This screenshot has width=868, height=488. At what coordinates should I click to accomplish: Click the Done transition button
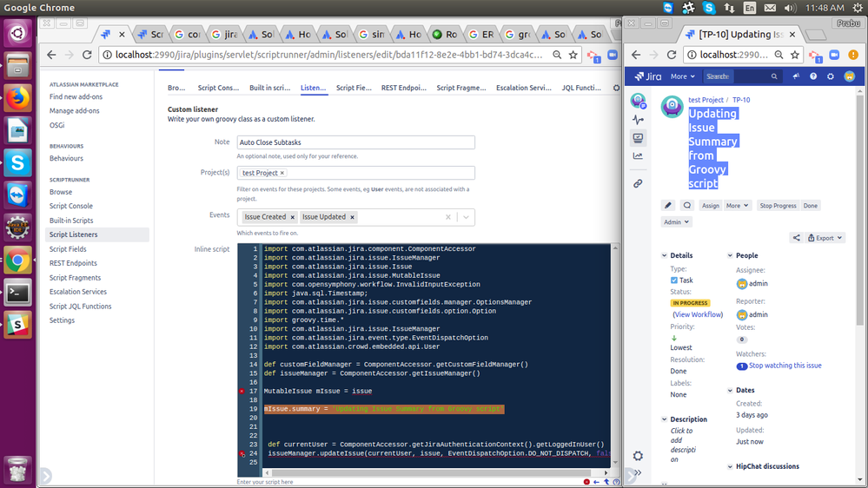(x=811, y=205)
